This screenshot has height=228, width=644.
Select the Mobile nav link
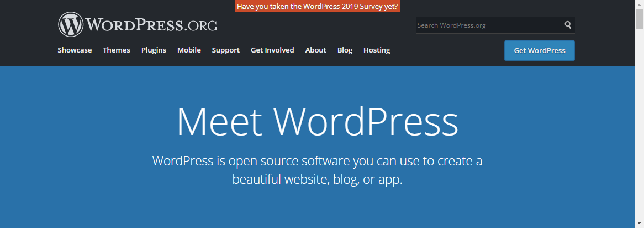click(189, 50)
